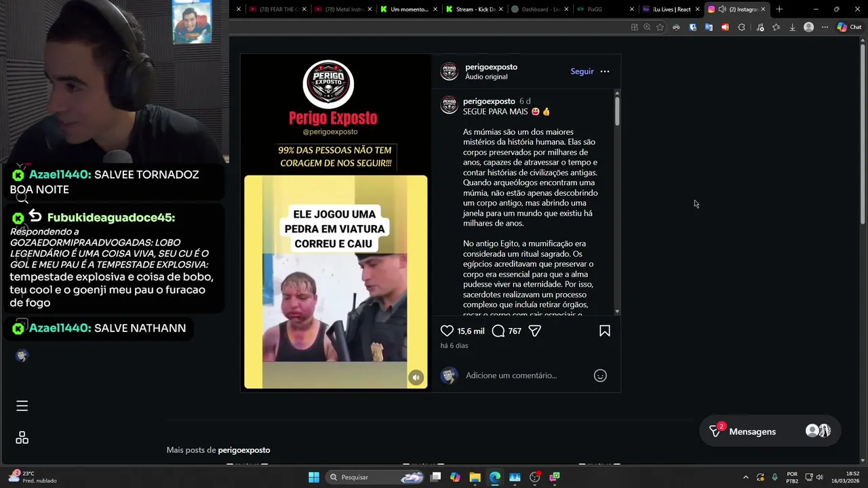Open Copilot app on taskbar
Screen dimensions: 868x488
click(x=455, y=477)
